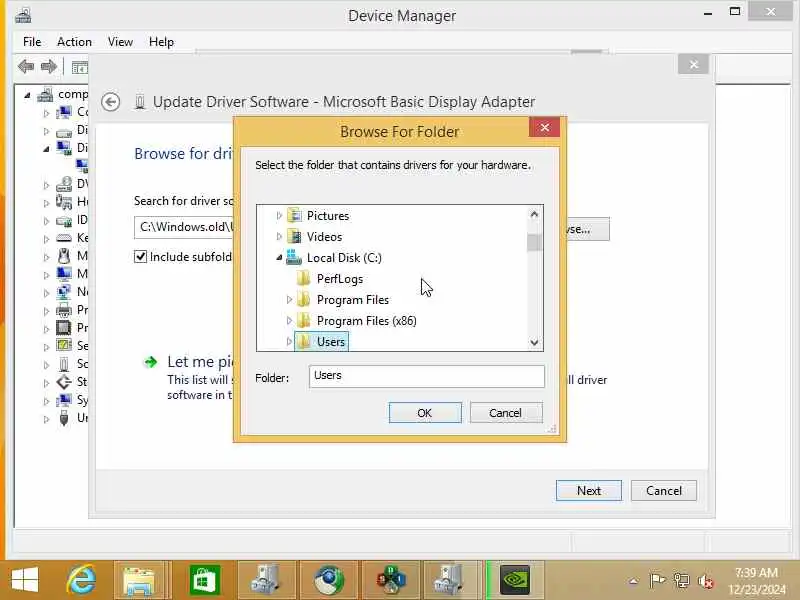
Task: Click the printer device icon in tree
Action: point(64,310)
